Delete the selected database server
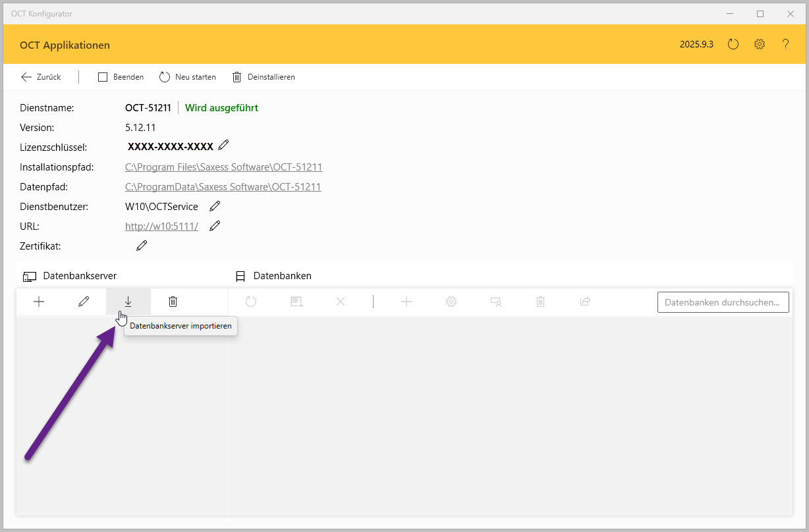The image size is (809, 532). pos(173,302)
